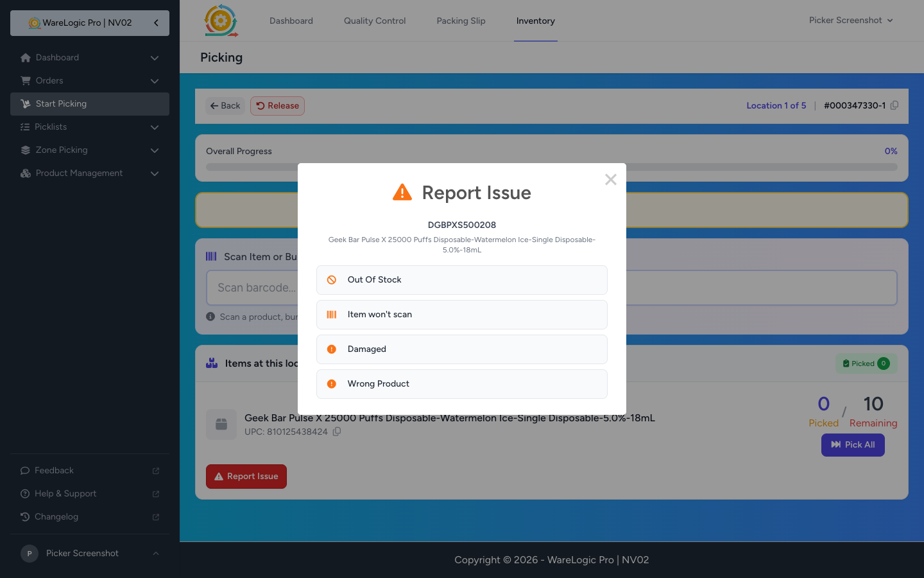Image resolution: width=924 pixels, height=578 pixels.
Task: Click the Overall Progress bar
Action: click(x=551, y=166)
